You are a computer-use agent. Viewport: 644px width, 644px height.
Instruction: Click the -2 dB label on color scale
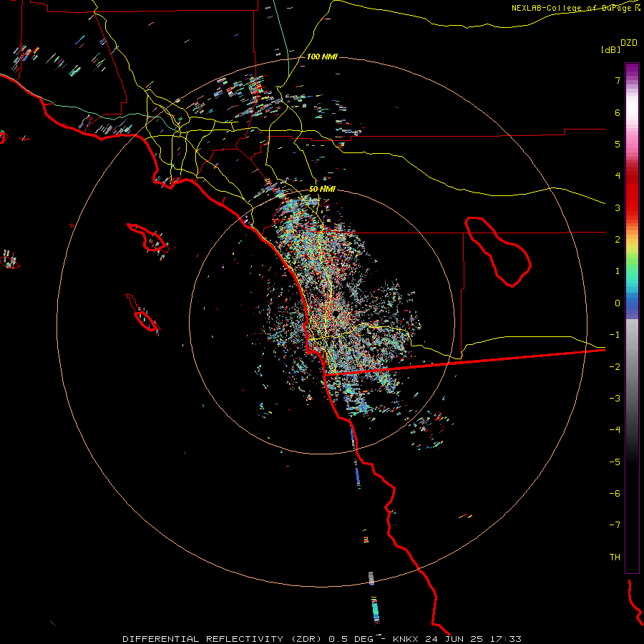coord(615,366)
